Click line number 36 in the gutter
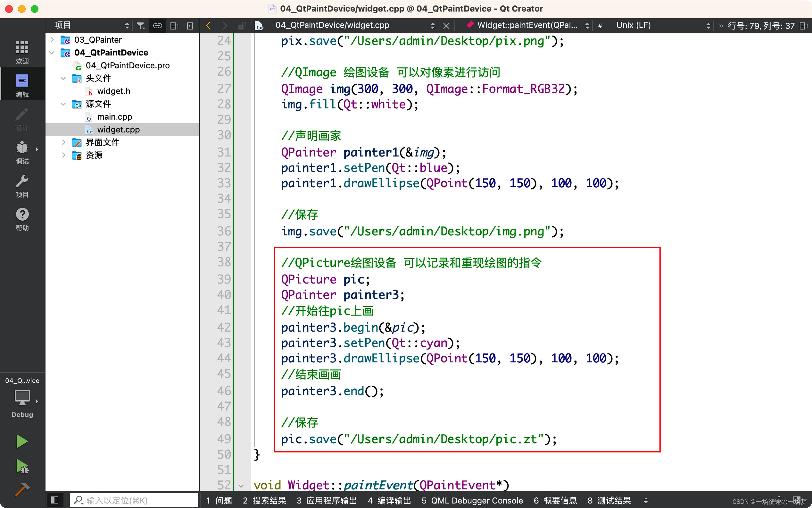 click(224, 231)
